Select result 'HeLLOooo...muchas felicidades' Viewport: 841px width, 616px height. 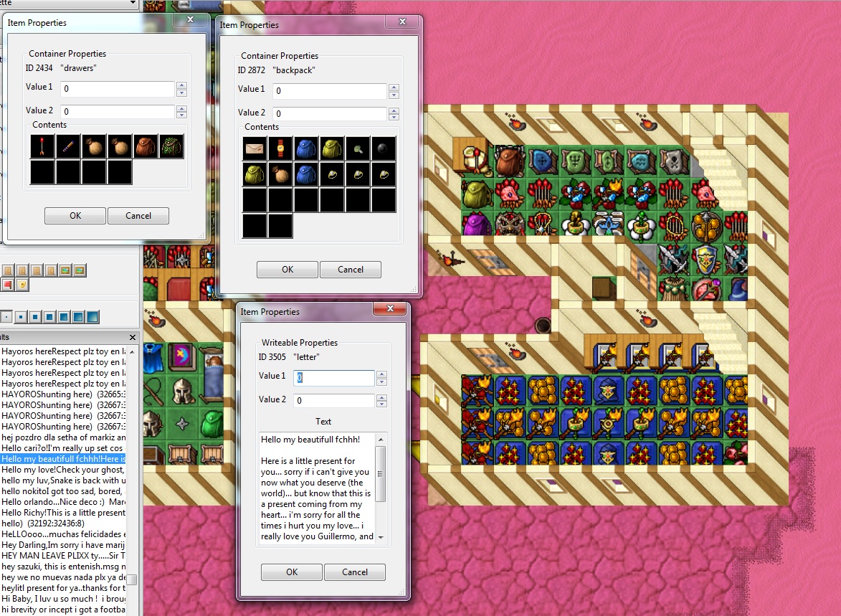pyautogui.click(x=63, y=534)
